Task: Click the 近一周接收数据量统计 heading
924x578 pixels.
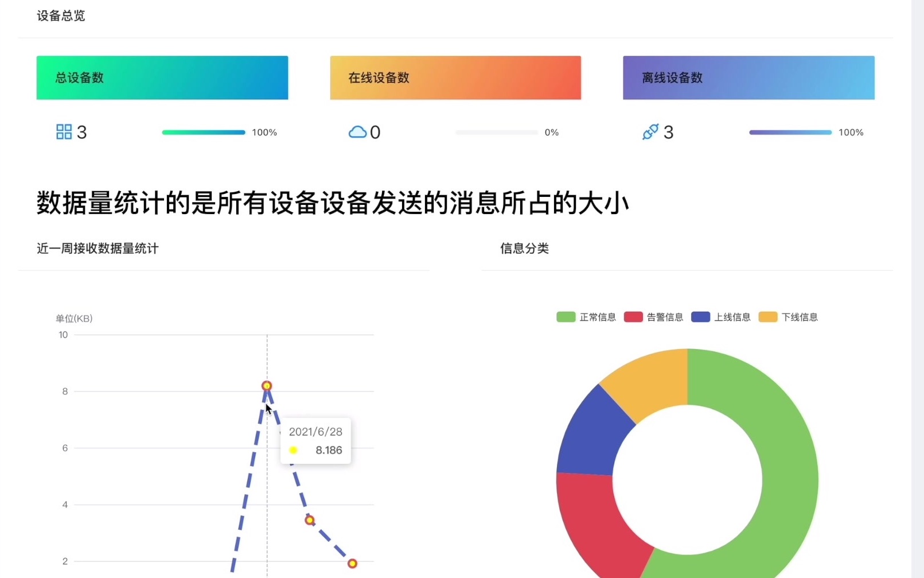Action: pos(98,249)
